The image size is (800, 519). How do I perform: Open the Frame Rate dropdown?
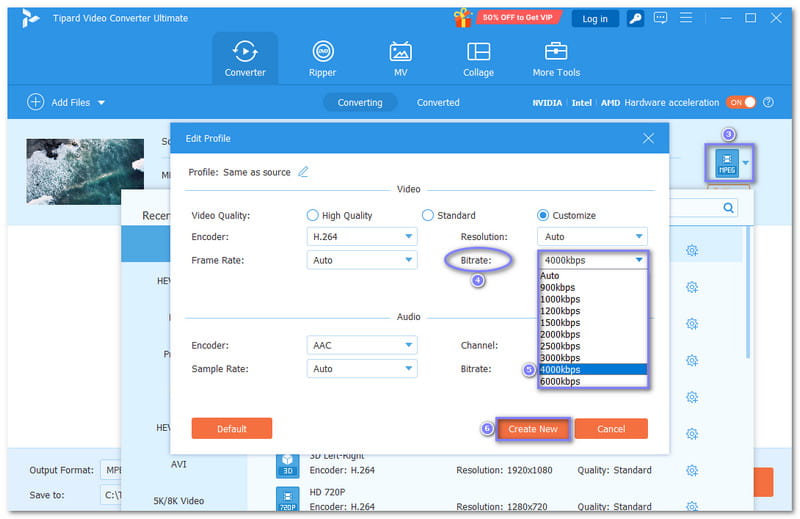(362, 260)
